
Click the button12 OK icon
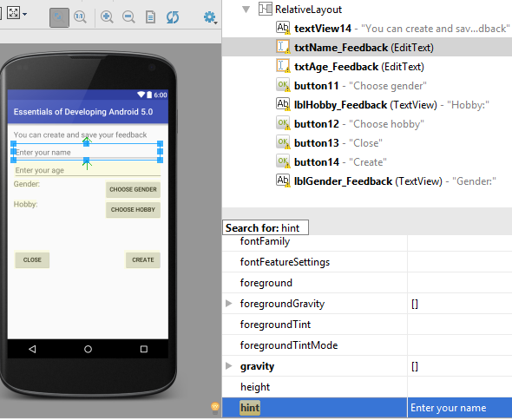(283, 123)
